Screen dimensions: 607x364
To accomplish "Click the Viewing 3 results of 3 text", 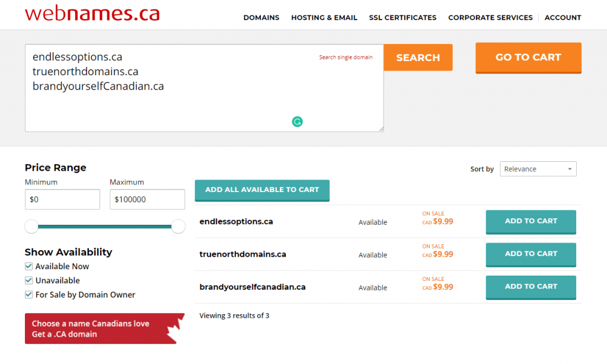I will 234,315.
